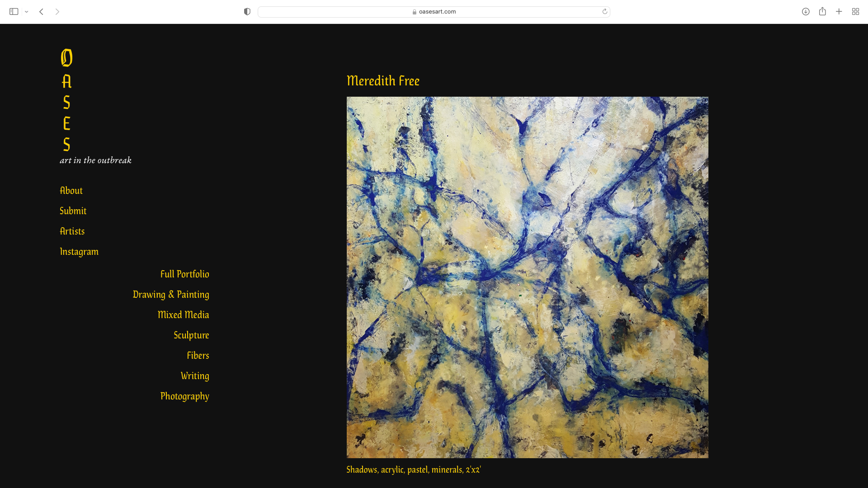Reload the page with refresh icon
This screenshot has width=868, height=488.
coord(604,12)
